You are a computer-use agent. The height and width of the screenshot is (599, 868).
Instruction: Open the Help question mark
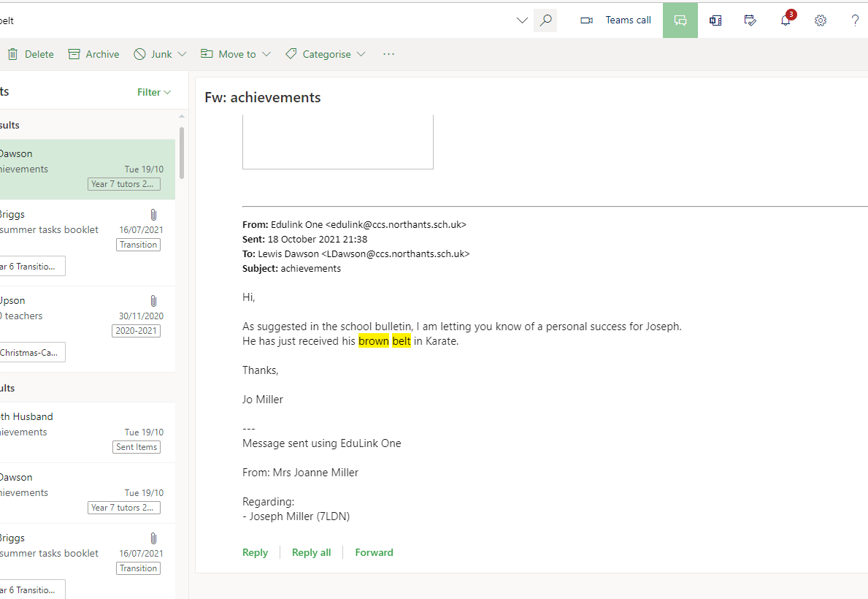[x=855, y=20]
